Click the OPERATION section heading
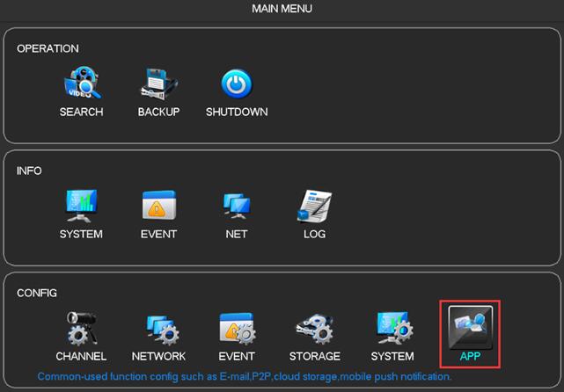564x392 pixels. click(48, 48)
